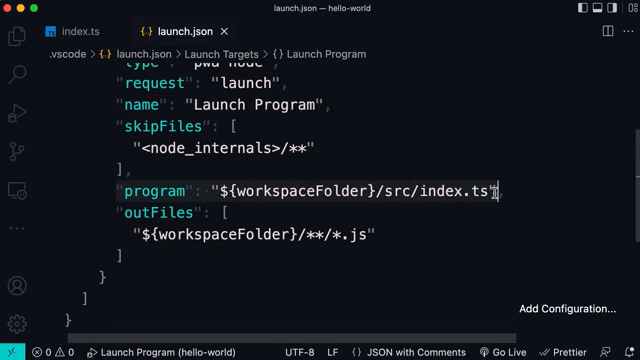
Task: Click the "program" key in editor
Action: pos(155,191)
